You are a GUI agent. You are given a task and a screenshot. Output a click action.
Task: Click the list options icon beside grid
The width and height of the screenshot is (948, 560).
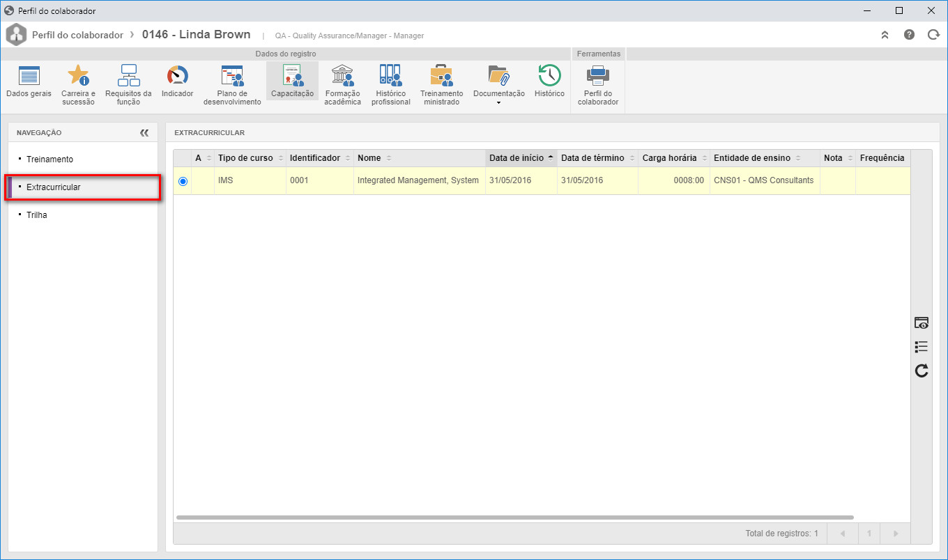click(922, 347)
